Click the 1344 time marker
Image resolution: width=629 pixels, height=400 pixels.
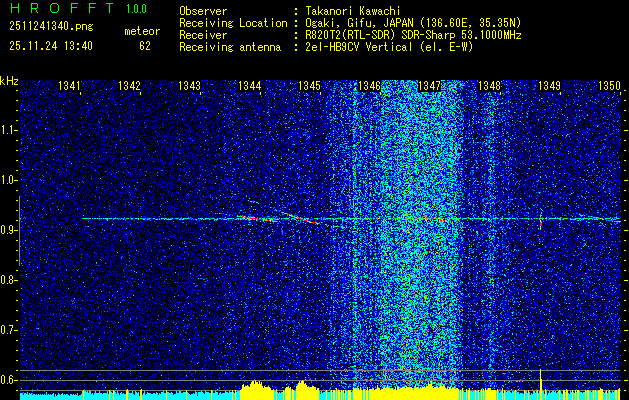250,86
